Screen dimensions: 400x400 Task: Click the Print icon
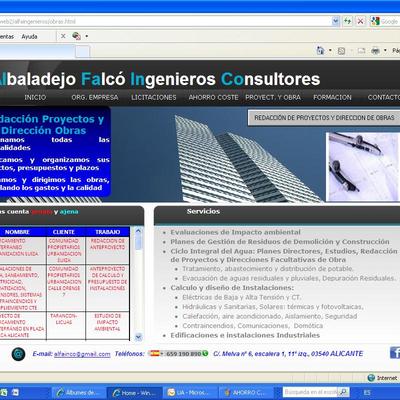point(376,51)
